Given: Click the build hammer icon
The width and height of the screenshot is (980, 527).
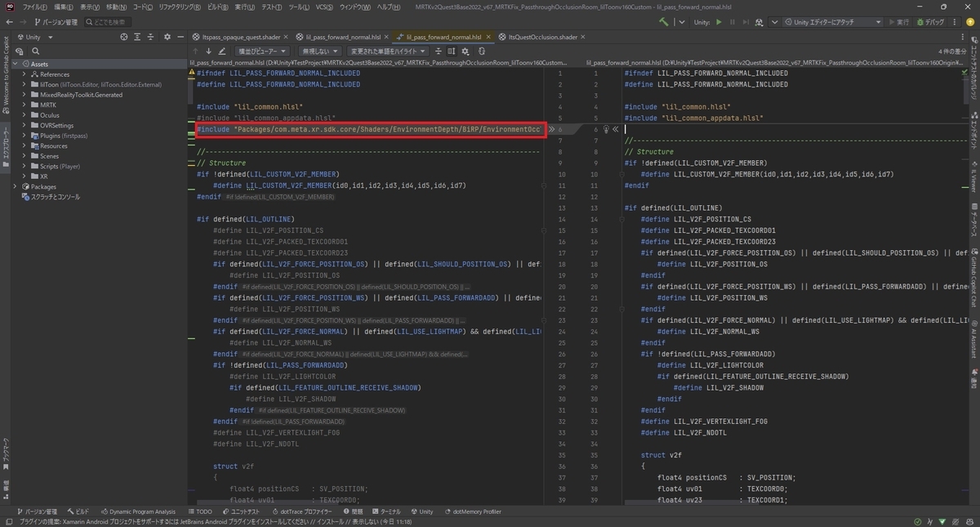Looking at the screenshot, I should [664, 22].
